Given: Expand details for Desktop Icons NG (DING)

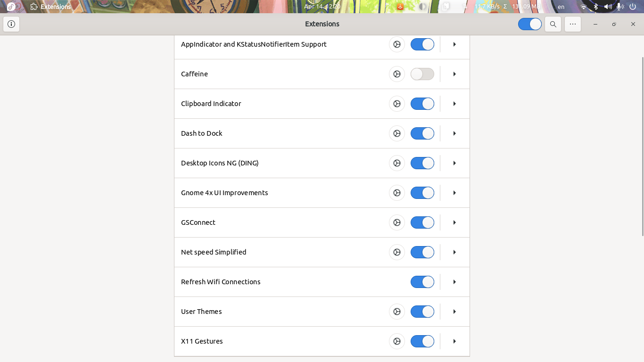Looking at the screenshot, I should [454, 163].
